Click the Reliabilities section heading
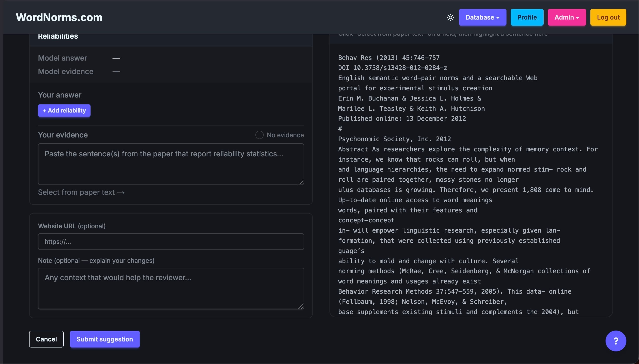 58,36
